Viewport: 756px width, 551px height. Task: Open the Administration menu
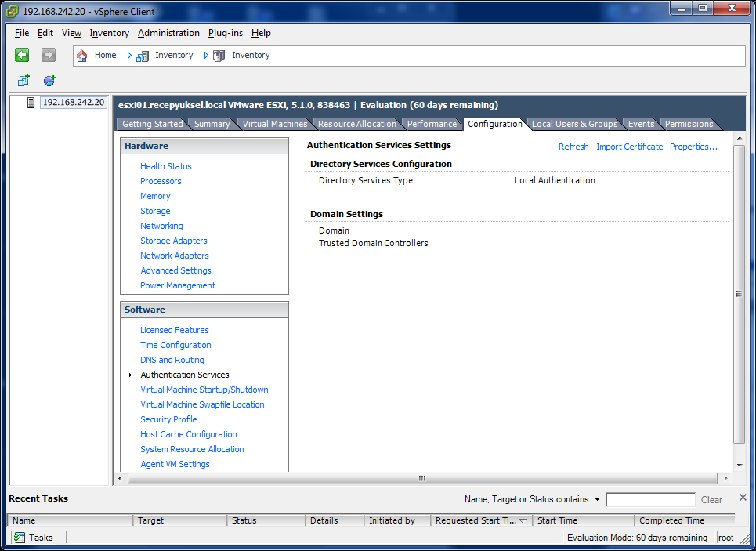click(168, 33)
